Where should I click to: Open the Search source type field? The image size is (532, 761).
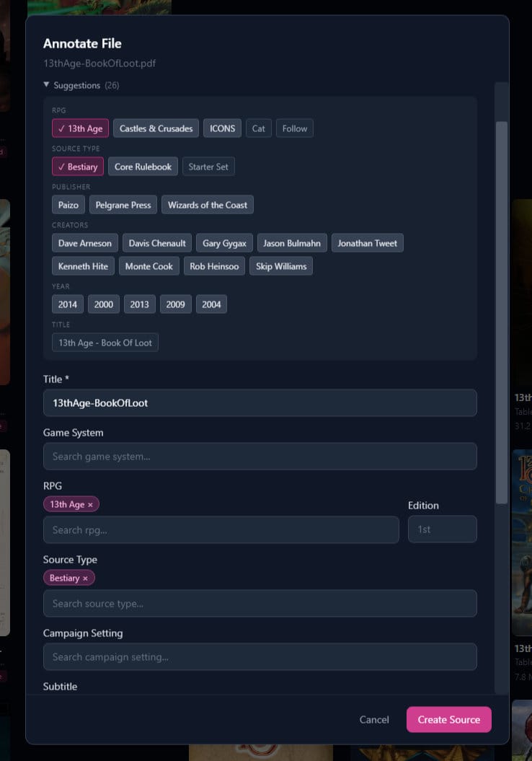[x=260, y=603]
